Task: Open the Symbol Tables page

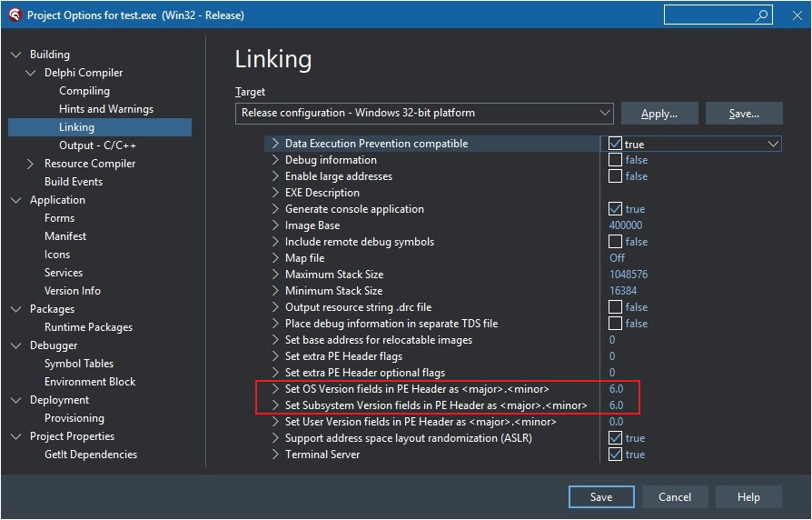Action: [79, 364]
